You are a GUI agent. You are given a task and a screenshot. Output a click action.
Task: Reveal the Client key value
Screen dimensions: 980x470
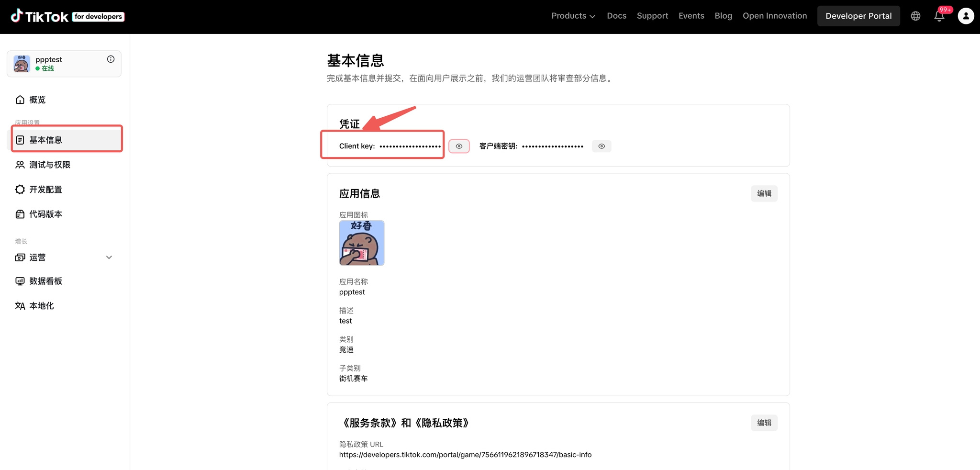pyautogui.click(x=459, y=146)
